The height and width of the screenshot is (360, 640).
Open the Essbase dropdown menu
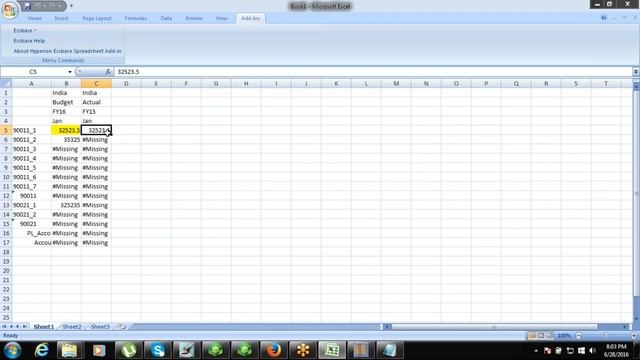tap(24, 31)
